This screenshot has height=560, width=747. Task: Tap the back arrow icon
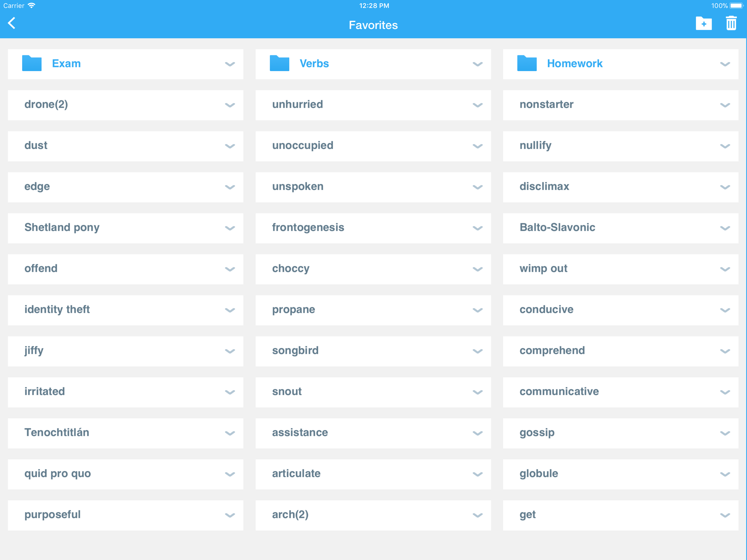12,23
